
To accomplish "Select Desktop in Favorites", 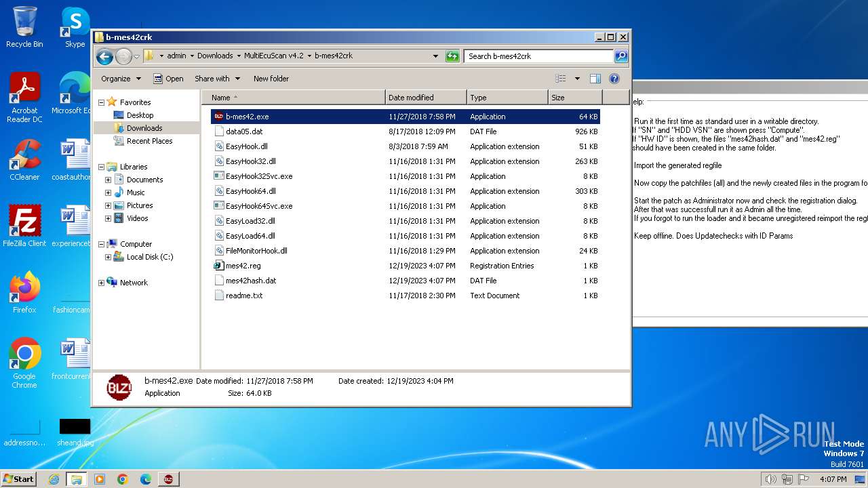I will click(140, 115).
